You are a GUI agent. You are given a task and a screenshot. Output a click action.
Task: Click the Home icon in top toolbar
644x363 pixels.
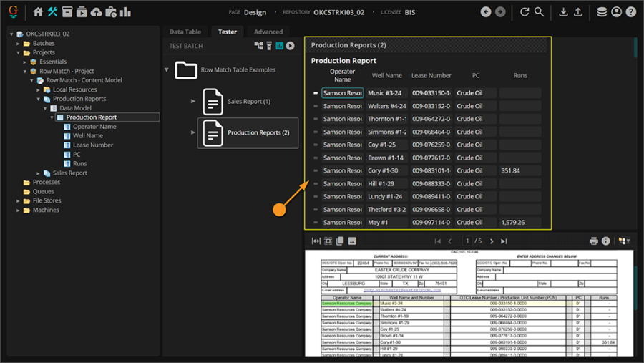pyautogui.click(x=39, y=12)
